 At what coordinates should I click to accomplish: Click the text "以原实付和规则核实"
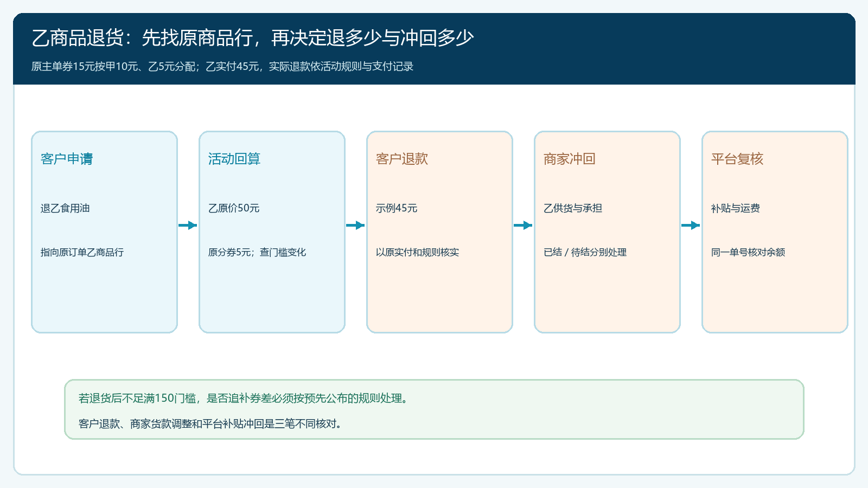[418, 252]
